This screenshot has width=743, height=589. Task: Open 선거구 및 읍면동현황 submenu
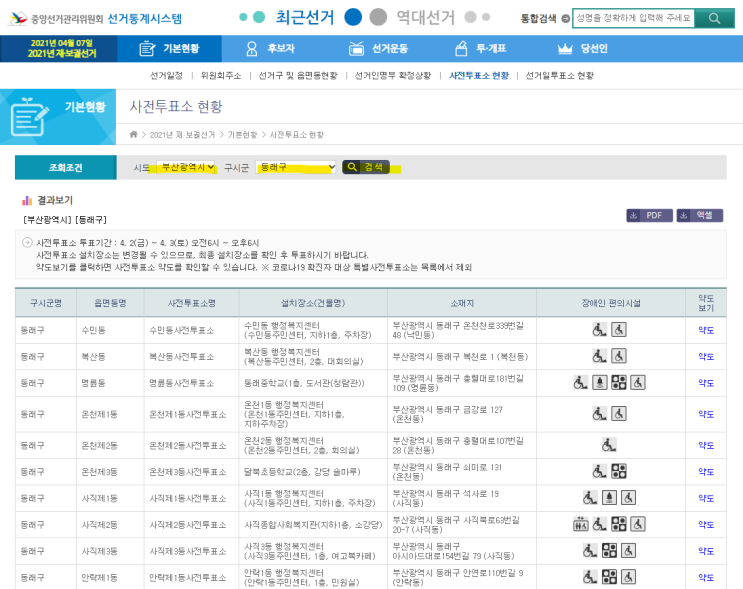pyautogui.click(x=298, y=76)
